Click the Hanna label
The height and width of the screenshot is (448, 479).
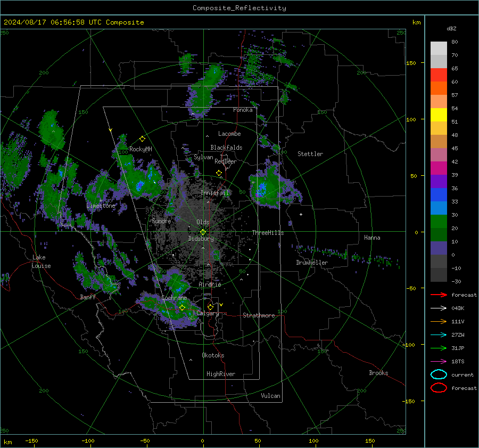(x=372, y=238)
